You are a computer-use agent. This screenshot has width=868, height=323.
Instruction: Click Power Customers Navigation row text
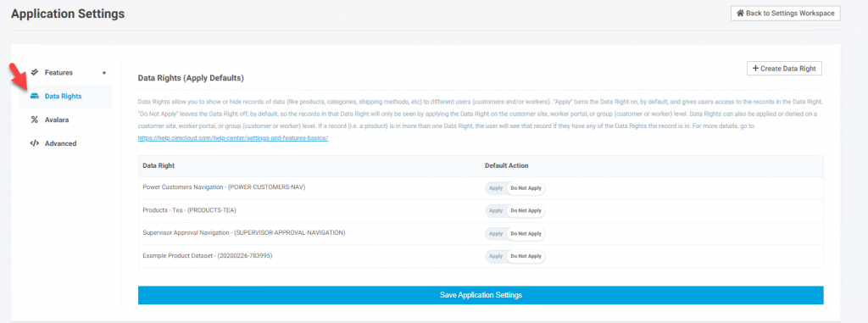(224, 187)
